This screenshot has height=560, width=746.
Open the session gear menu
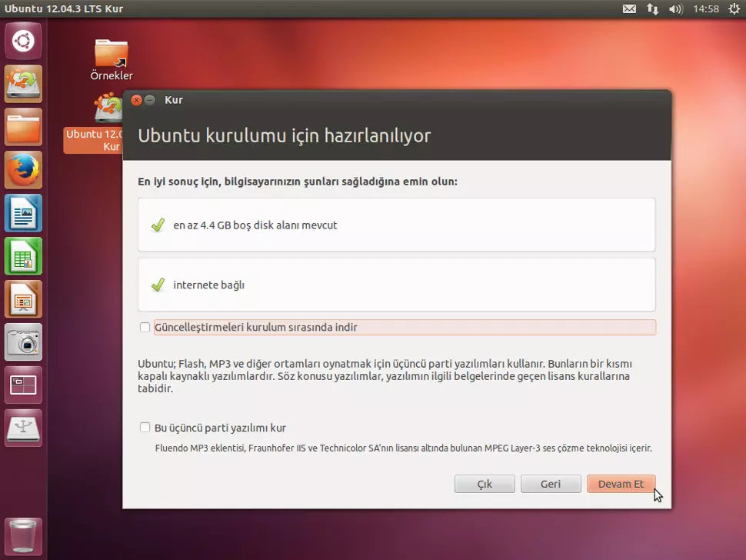(734, 8)
